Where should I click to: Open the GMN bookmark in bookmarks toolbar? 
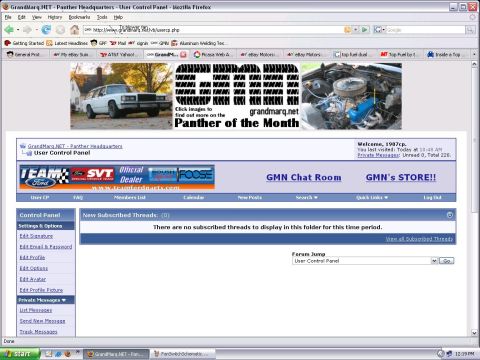[160, 43]
